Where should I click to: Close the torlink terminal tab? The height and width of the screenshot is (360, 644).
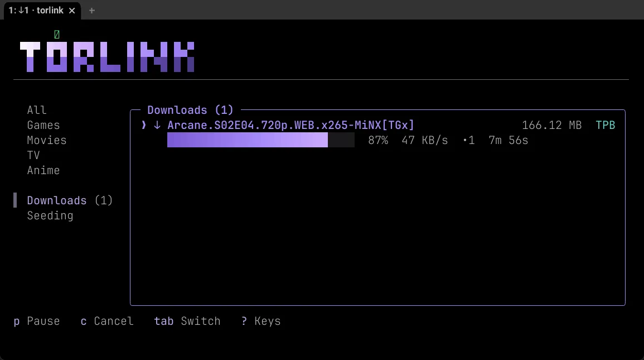[72, 11]
